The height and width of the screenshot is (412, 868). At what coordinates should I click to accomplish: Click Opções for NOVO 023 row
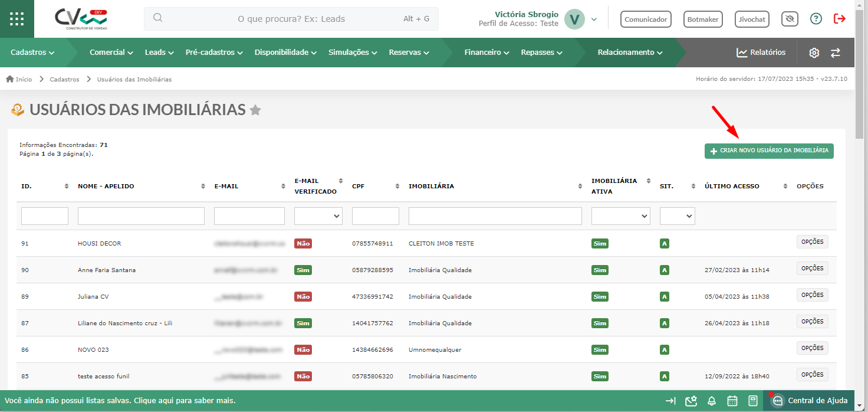[812, 348]
